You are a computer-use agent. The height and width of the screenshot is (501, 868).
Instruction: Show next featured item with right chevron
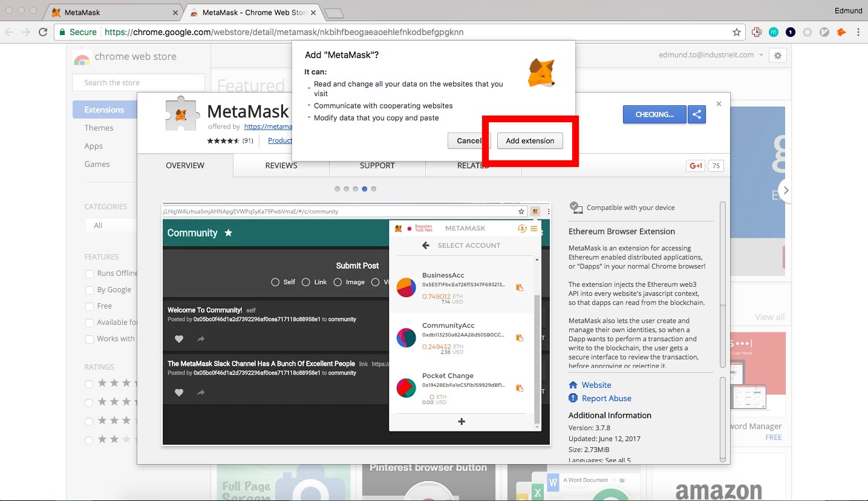point(786,190)
